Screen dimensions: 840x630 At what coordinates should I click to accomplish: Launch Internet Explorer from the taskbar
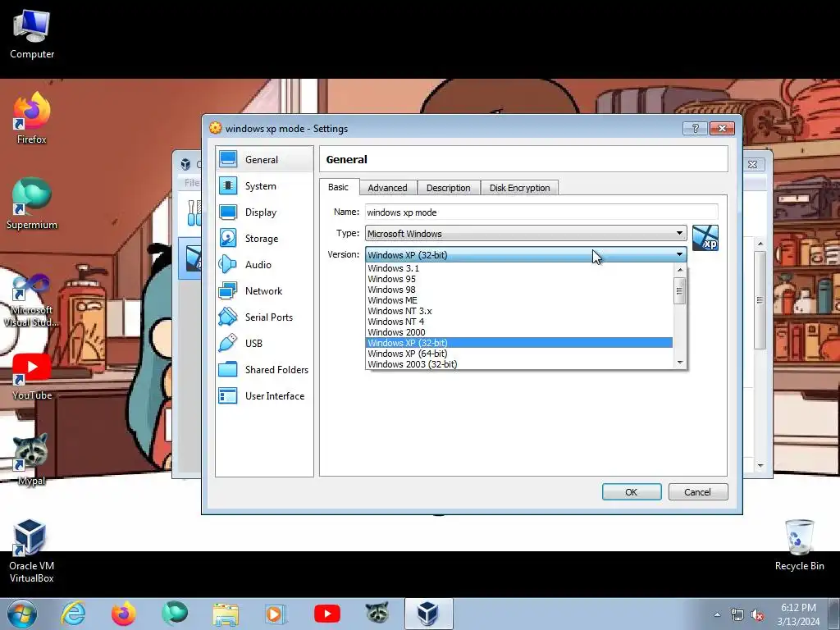click(73, 614)
